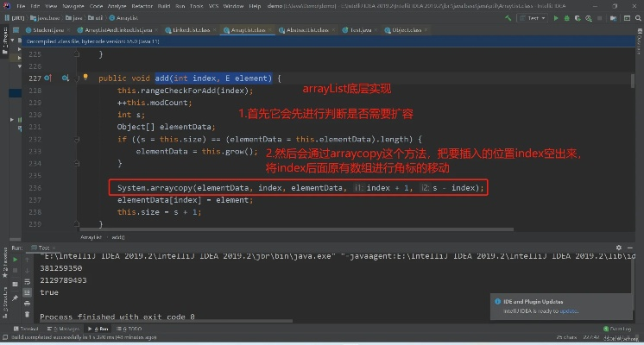The width and height of the screenshot is (644, 345).
Task: Click implemented-method gutter icon line 227
Action: coord(66,78)
